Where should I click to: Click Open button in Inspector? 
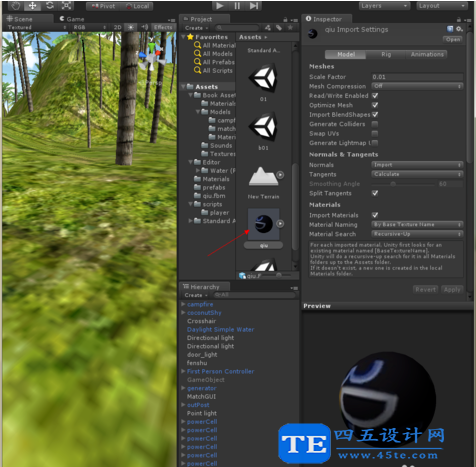pos(453,39)
